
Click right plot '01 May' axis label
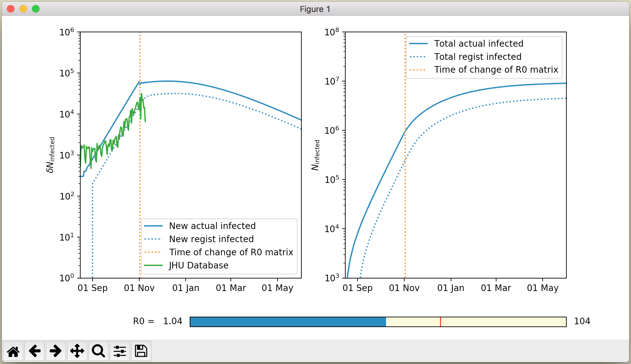543,288
